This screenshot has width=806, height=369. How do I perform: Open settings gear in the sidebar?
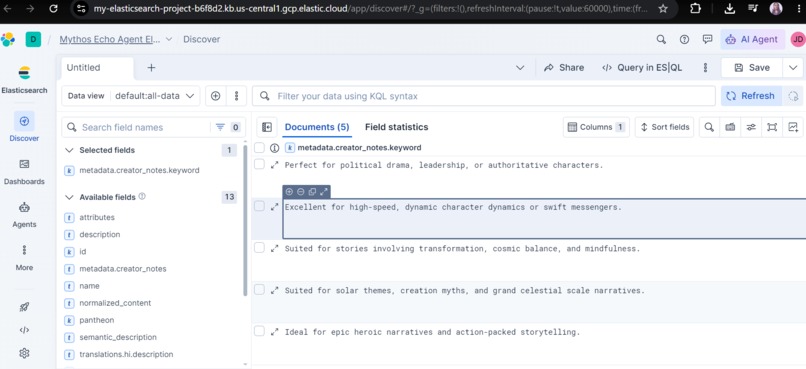(24, 353)
